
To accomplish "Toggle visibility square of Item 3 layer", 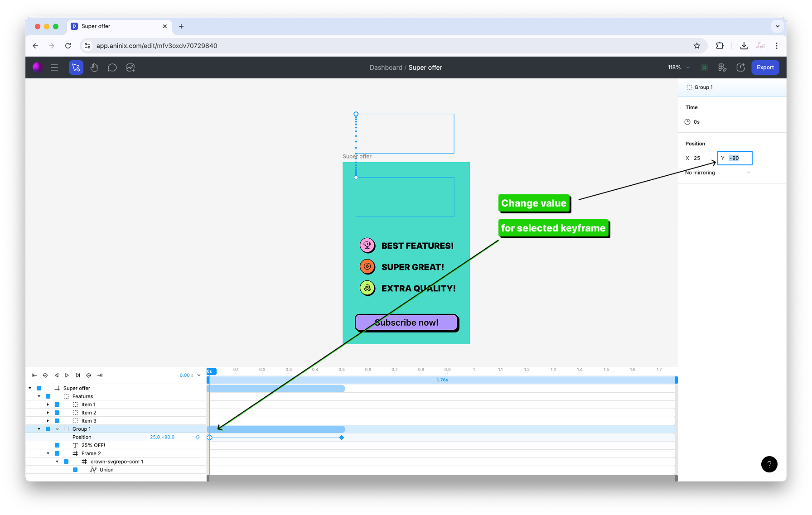I will pos(57,421).
